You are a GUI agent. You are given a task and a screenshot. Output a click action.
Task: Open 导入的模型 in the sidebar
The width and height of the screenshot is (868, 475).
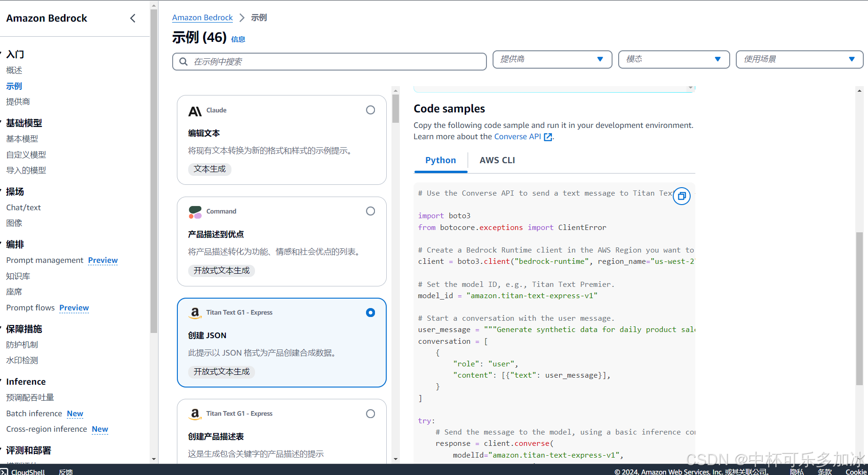26,170
